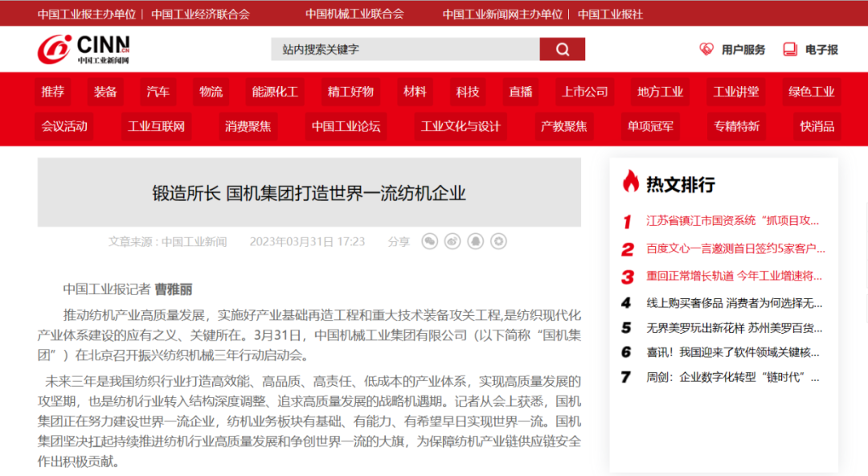The width and height of the screenshot is (868, 476).
Task: Read hot article 重回正常增长轨道 今年工业增速将...
Action: tap(734, 276)
